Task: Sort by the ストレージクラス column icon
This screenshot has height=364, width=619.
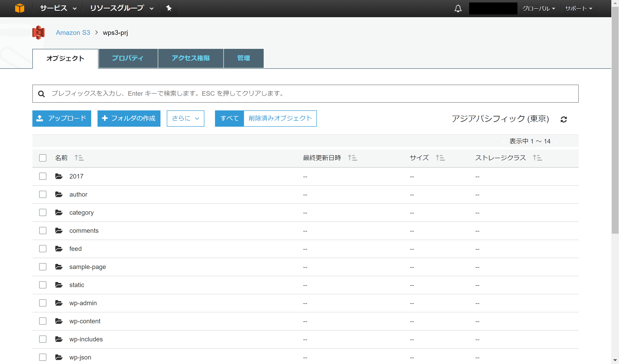Action: [x=537, y=158]
